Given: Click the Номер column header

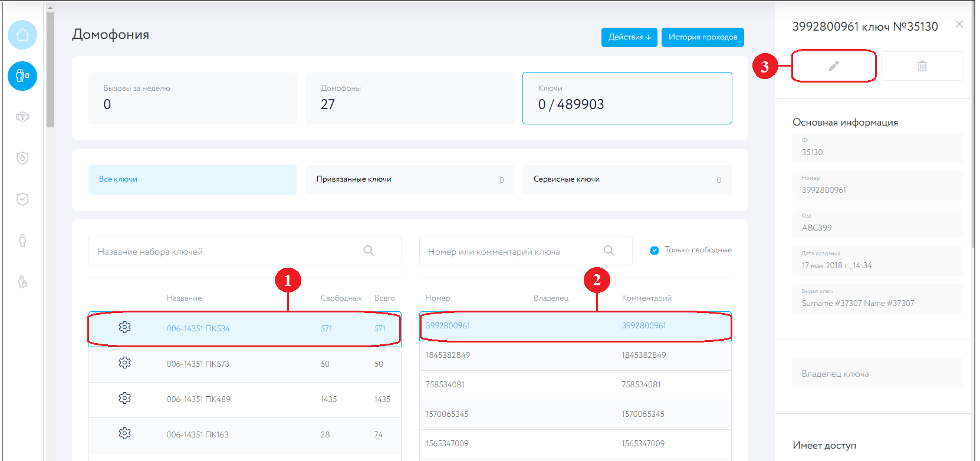Looking at the screenshot, I should click(x=438, y=298).
